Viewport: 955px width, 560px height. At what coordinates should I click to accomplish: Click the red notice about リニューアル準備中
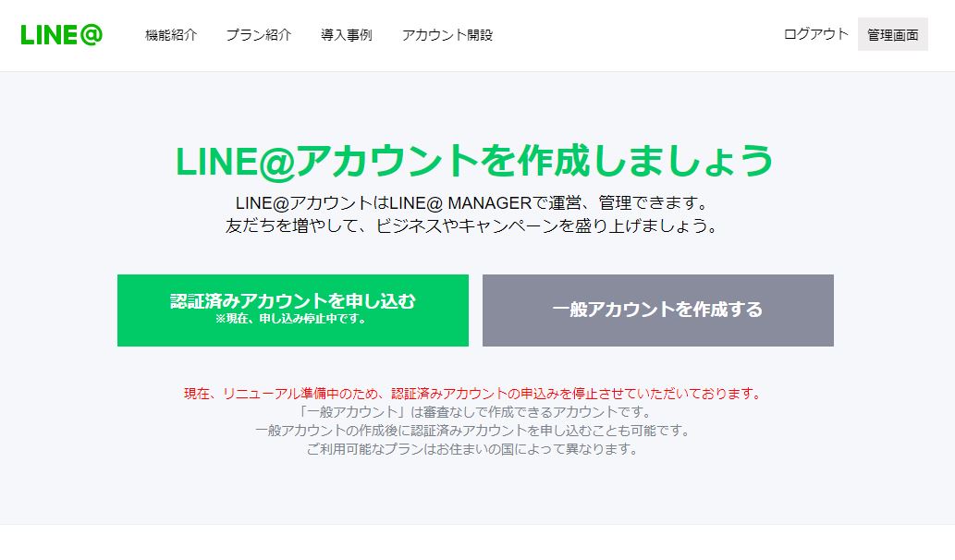click(x=472, y=394)
